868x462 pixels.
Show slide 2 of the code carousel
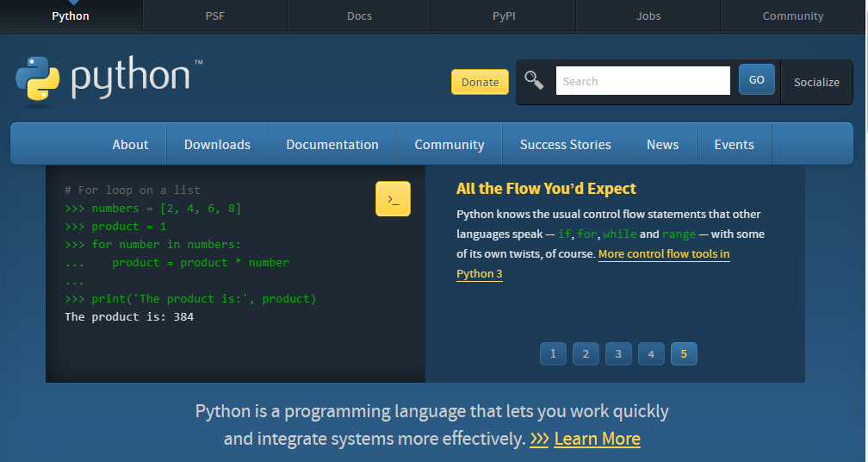586,353
